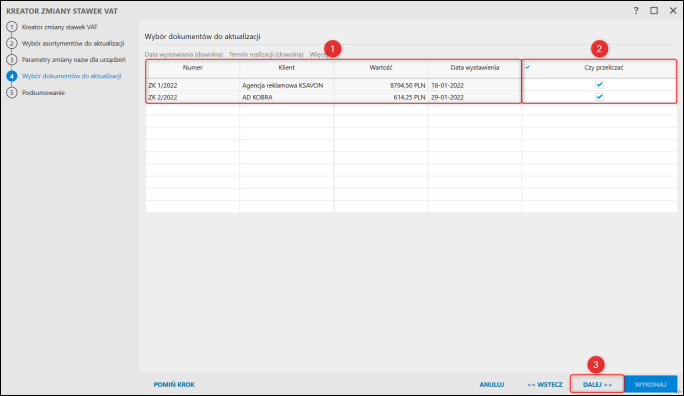Viewport: 684px width, 396px height.
Task: Open Termin realizacji (dowolna) filter
Action: coord(266,55)
